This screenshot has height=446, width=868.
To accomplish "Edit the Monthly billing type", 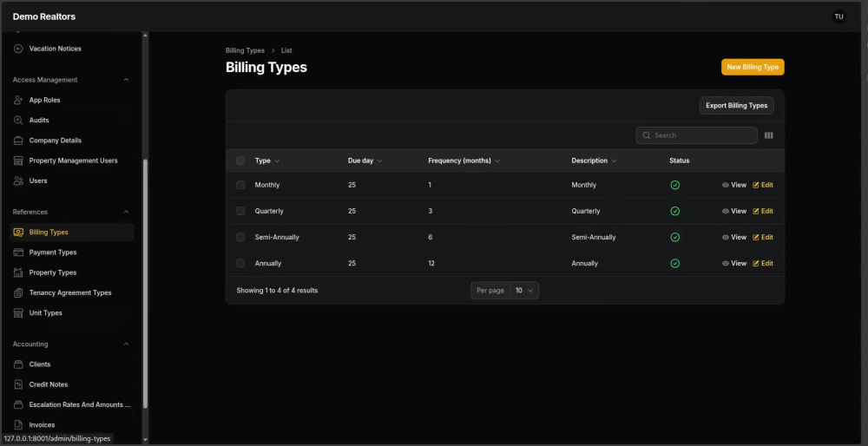I will 763,185.
